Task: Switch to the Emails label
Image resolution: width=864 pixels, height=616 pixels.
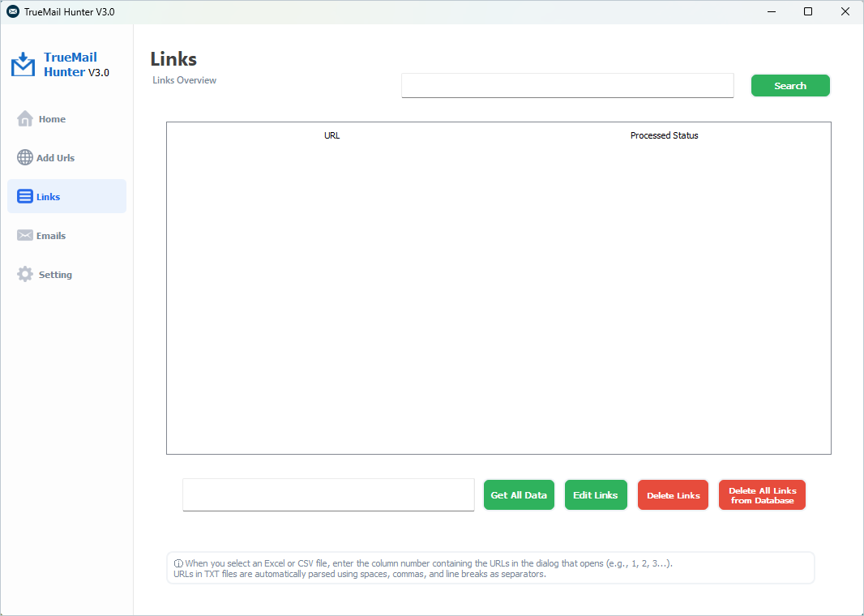Action: click(x=51, y=236)
